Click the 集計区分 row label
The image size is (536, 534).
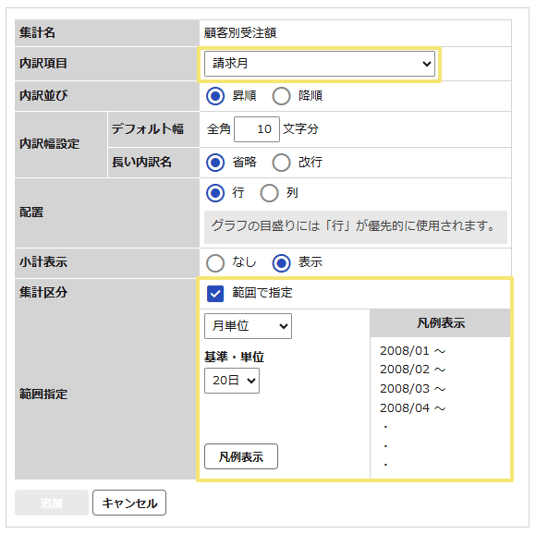pyautogui.click(x=43, y=293)
